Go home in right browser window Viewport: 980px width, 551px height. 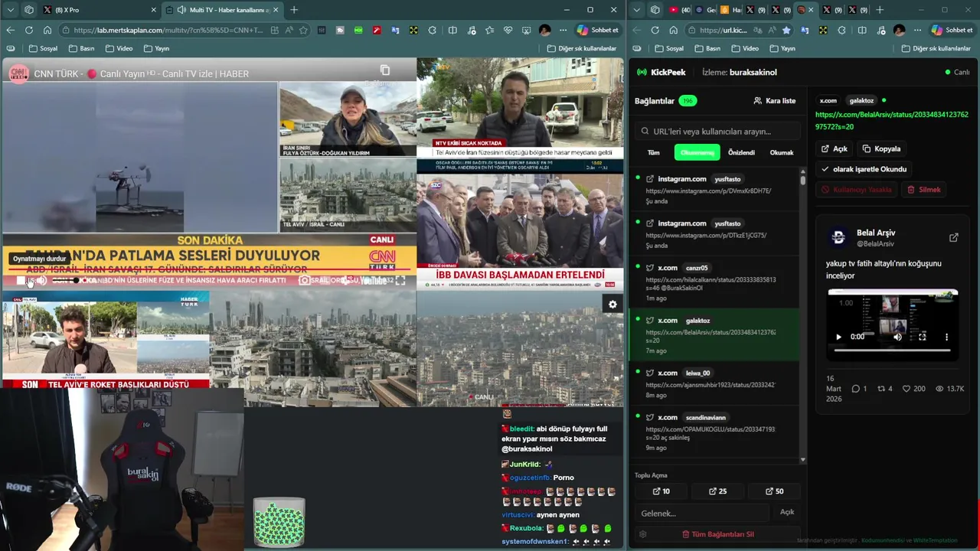point(673,30)
